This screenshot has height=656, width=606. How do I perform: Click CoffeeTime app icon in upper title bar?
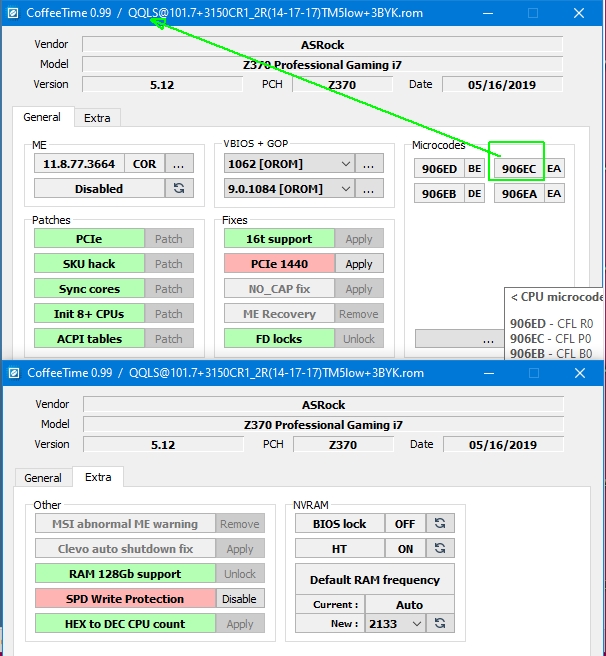tap(13, 13)
